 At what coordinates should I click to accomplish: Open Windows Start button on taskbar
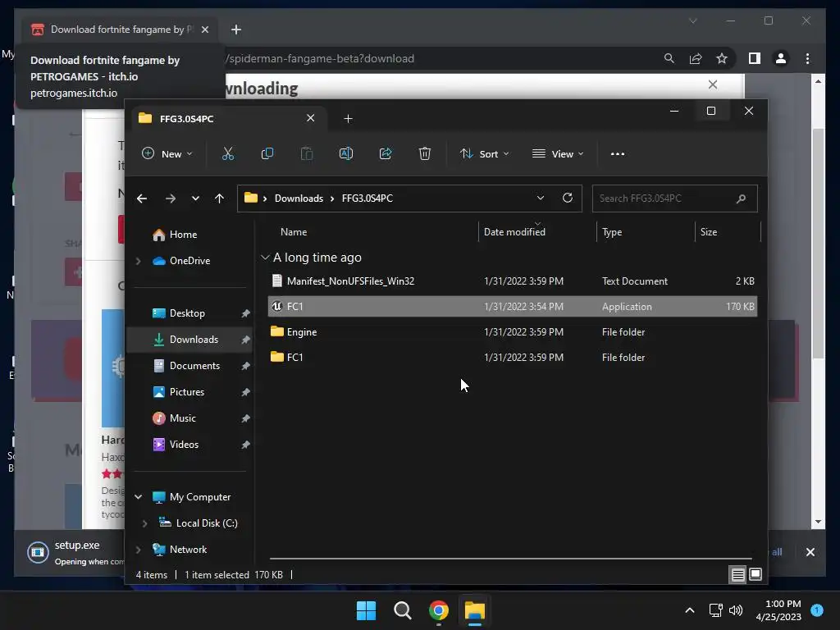click(x=367, y=610)
